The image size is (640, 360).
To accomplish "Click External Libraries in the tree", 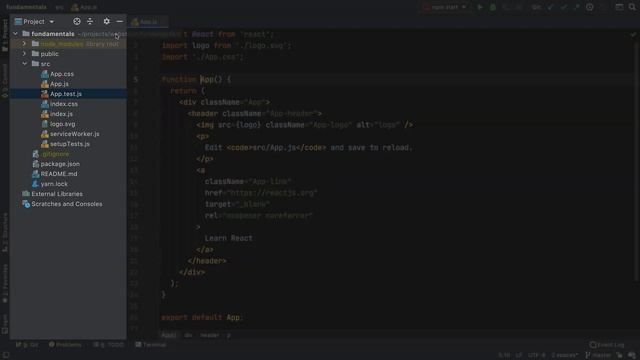I will [x=57, y=194].
